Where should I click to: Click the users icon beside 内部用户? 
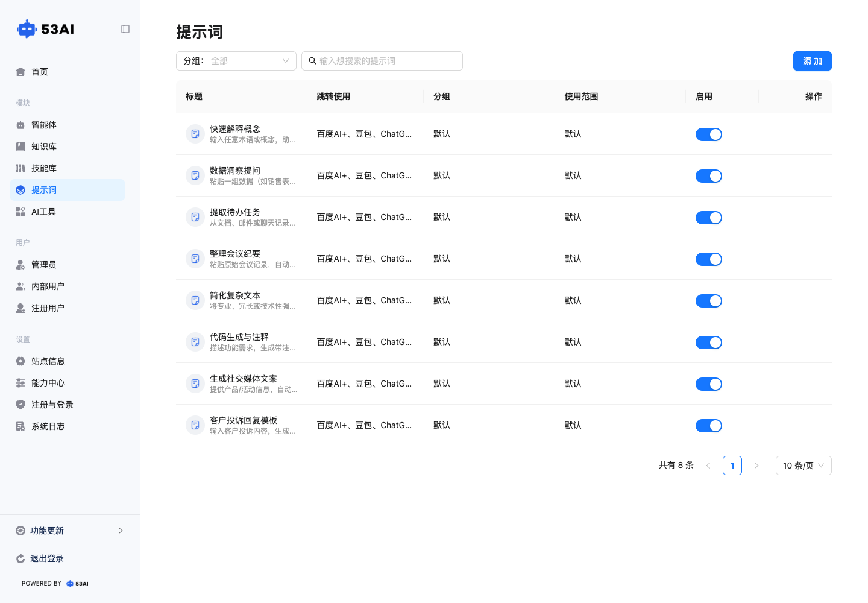[x=20, y=286]
